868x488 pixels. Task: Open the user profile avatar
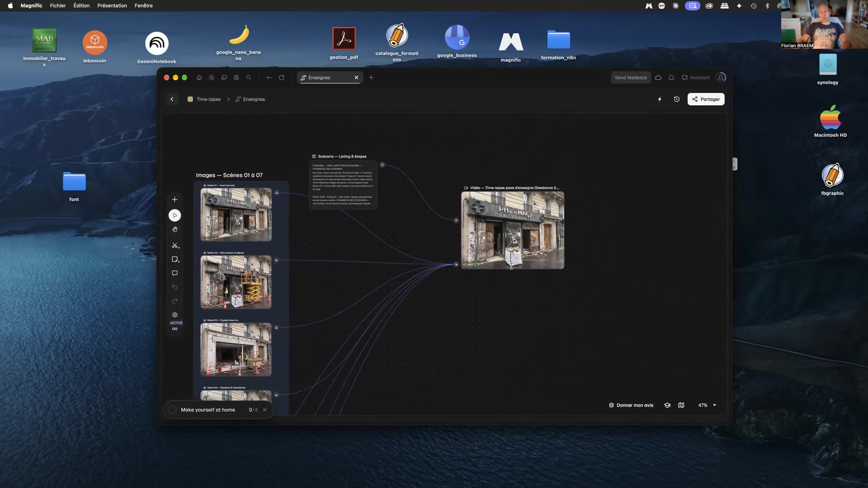[721, 78]
